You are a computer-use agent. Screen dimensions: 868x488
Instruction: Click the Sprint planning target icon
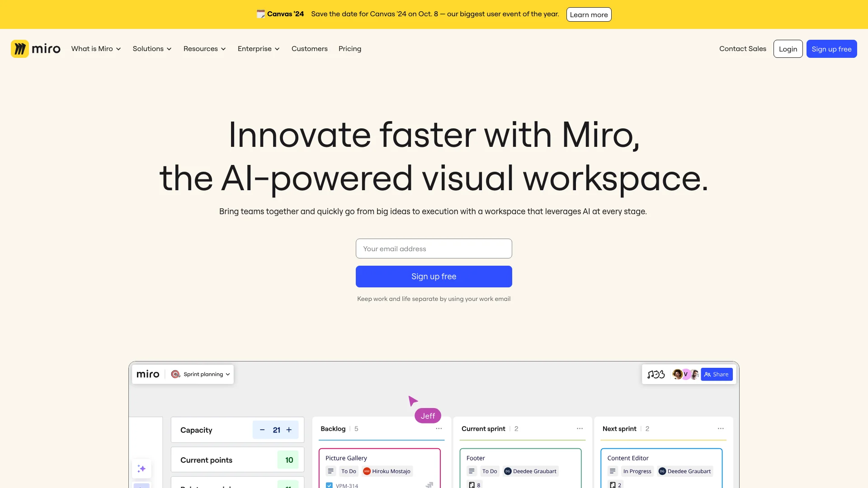click(x=175, y=374)
